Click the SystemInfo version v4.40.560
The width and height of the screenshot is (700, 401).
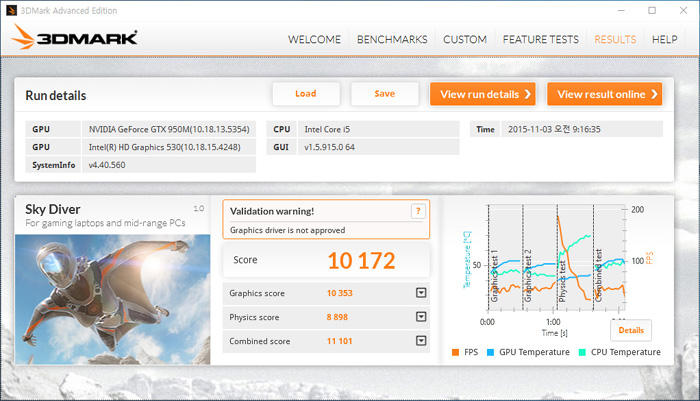click(x=169, y=165)
